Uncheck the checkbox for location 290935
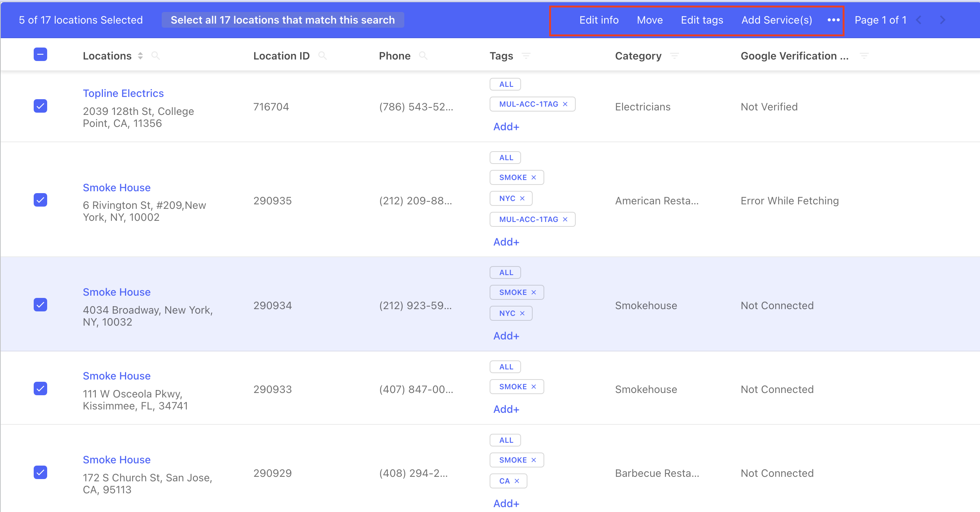Viewport: 980px width, 512px height. [x=40, y=200]
